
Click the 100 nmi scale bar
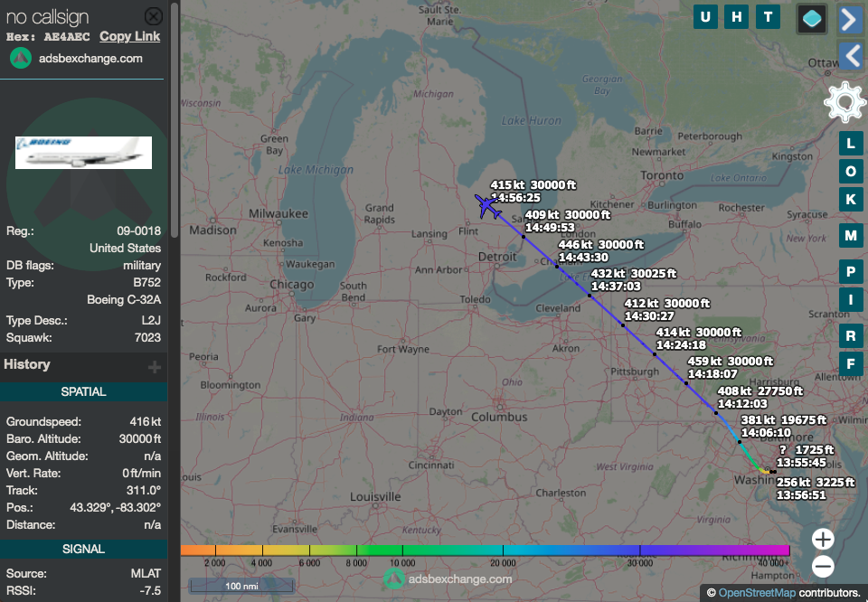241,586
